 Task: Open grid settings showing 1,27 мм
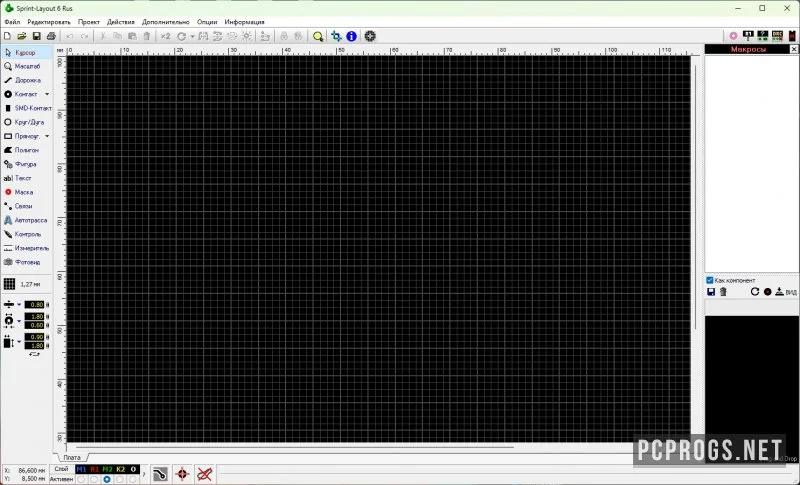[23, 284]
